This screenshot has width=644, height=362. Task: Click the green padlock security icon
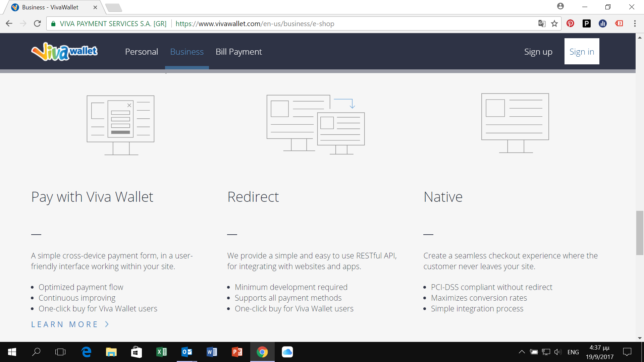(53, 24)
